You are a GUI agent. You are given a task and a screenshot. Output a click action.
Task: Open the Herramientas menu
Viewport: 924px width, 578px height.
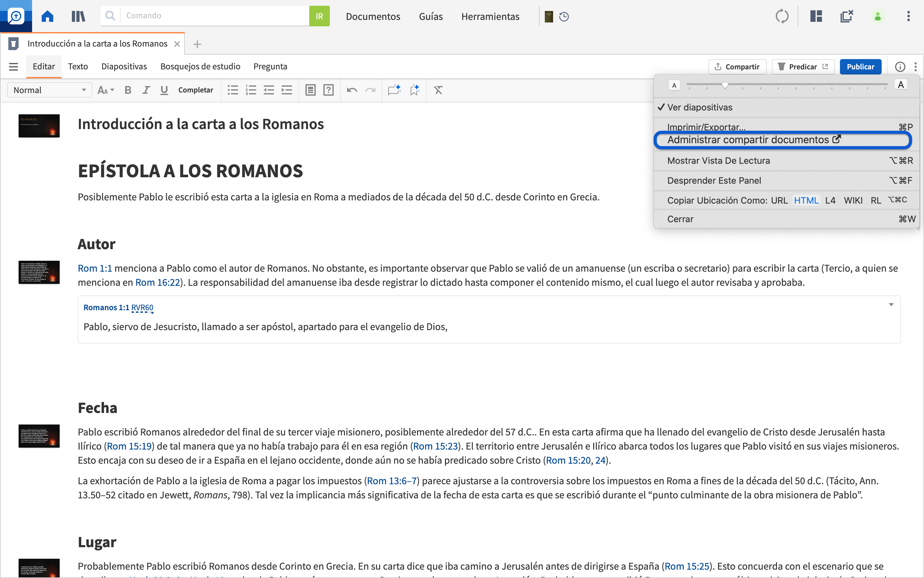click(x=490, y=16)
